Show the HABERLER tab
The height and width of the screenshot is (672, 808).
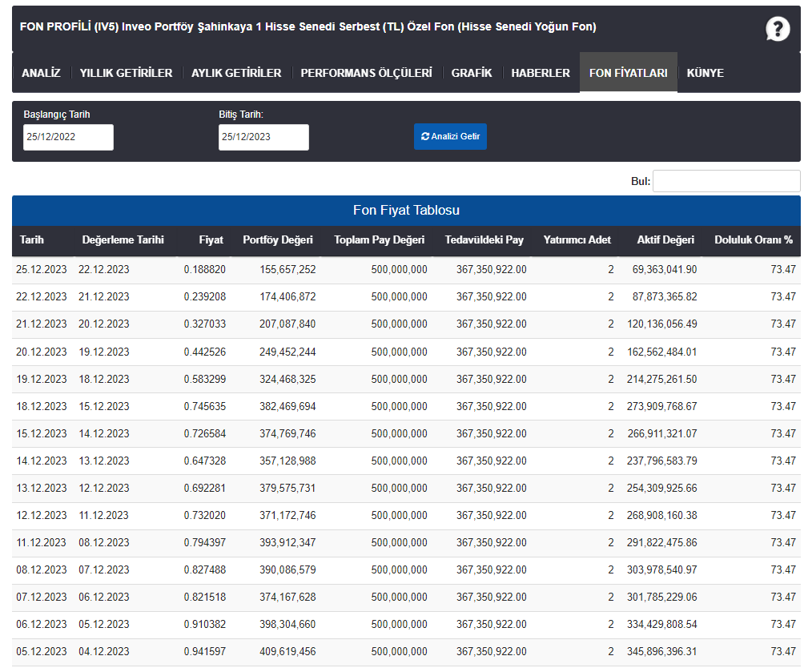coord(541,73)
